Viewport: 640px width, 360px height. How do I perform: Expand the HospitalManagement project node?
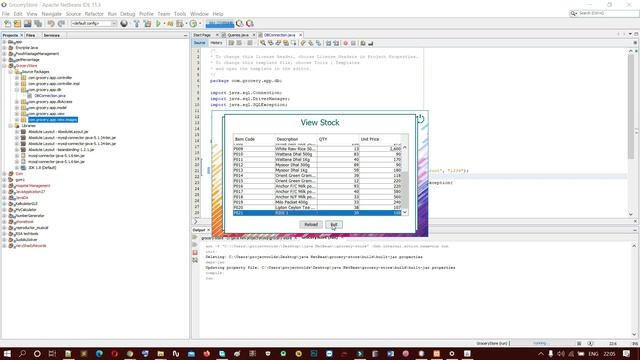pos(4,186)
